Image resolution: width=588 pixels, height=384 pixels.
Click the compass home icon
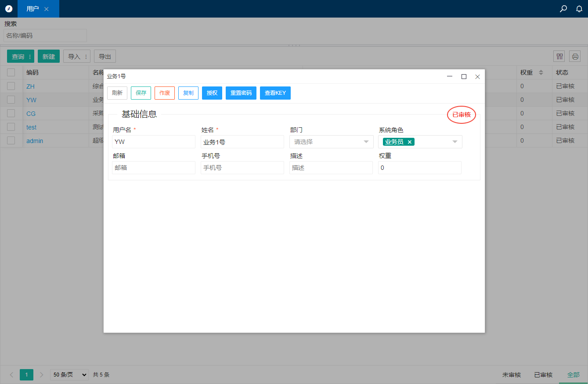click(x=9, y=9)
